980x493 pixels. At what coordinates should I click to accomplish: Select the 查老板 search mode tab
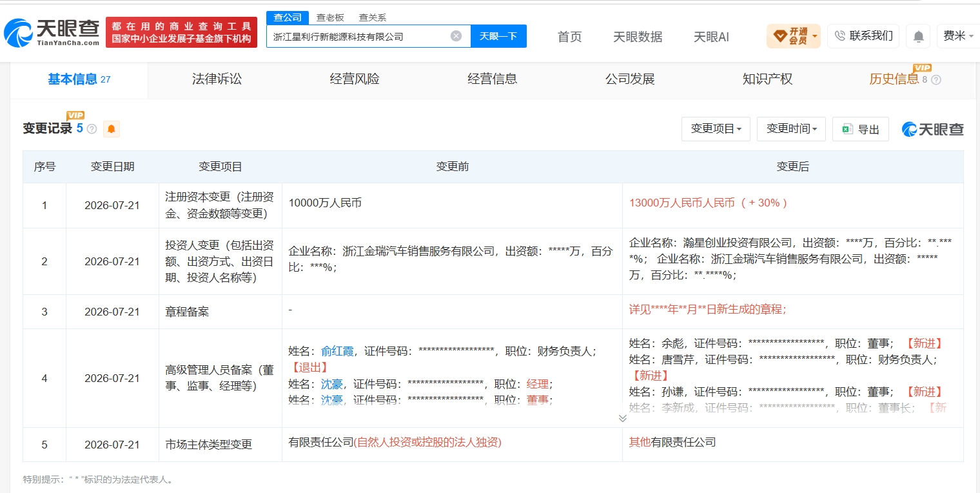(329, 17)
